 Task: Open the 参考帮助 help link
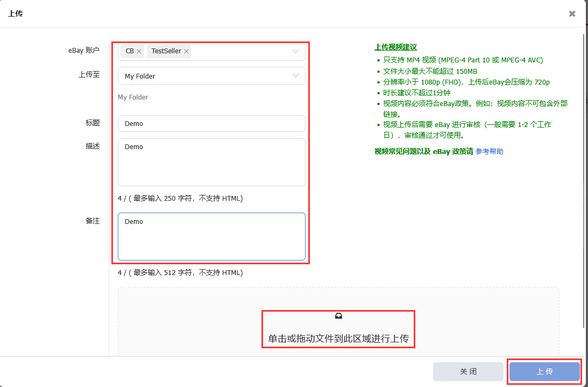(x=490, y=152)
